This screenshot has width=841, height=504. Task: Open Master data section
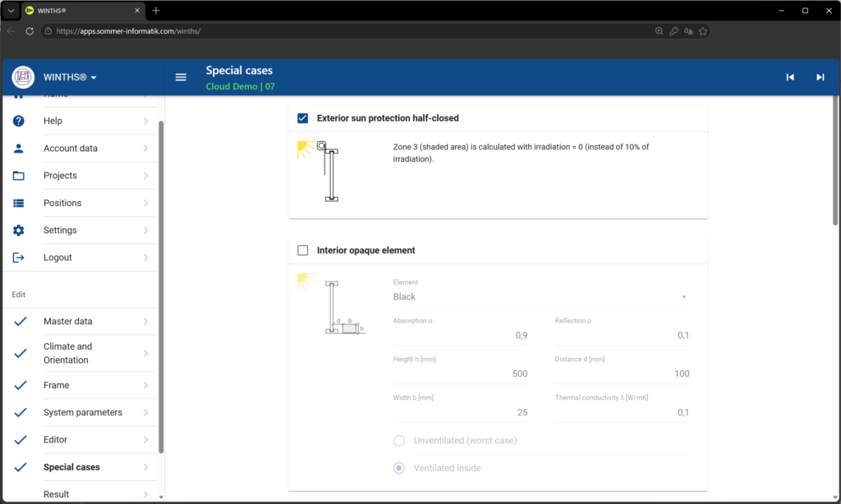(80, 321)
